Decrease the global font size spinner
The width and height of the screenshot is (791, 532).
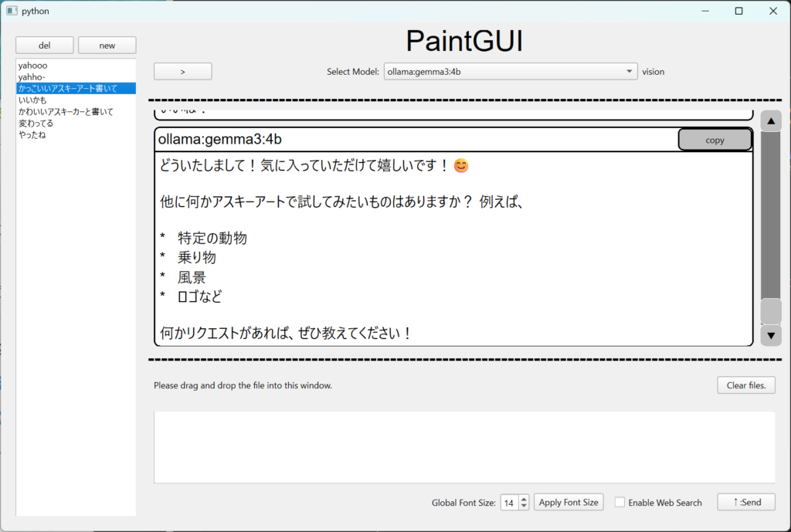(525, 507)
